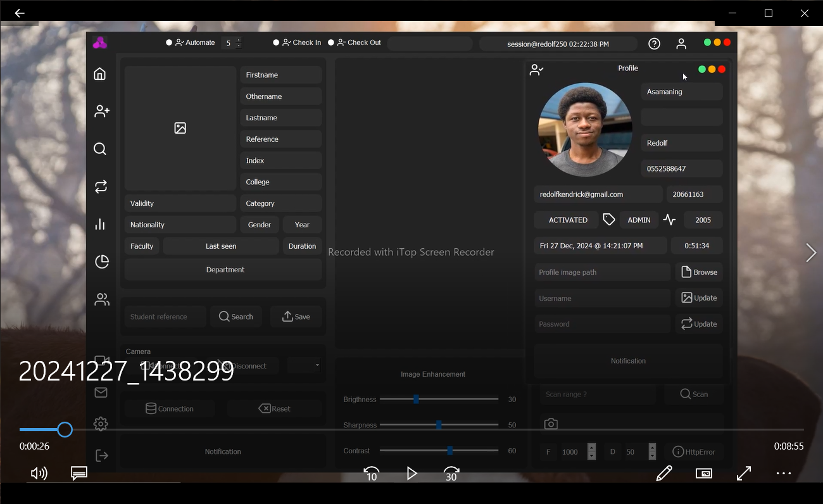Increase the Automate counter value

239,40
